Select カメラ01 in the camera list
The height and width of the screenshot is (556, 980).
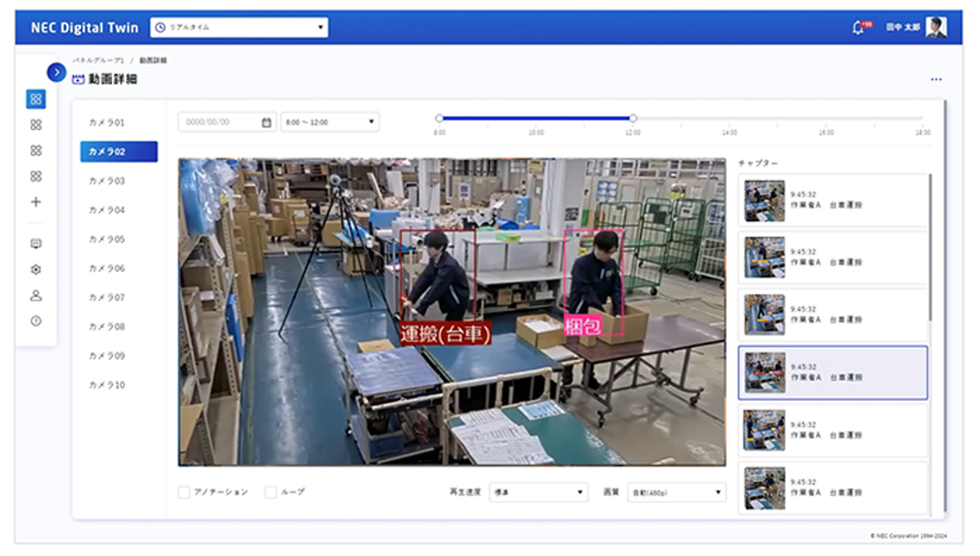(x=107, y=122)
